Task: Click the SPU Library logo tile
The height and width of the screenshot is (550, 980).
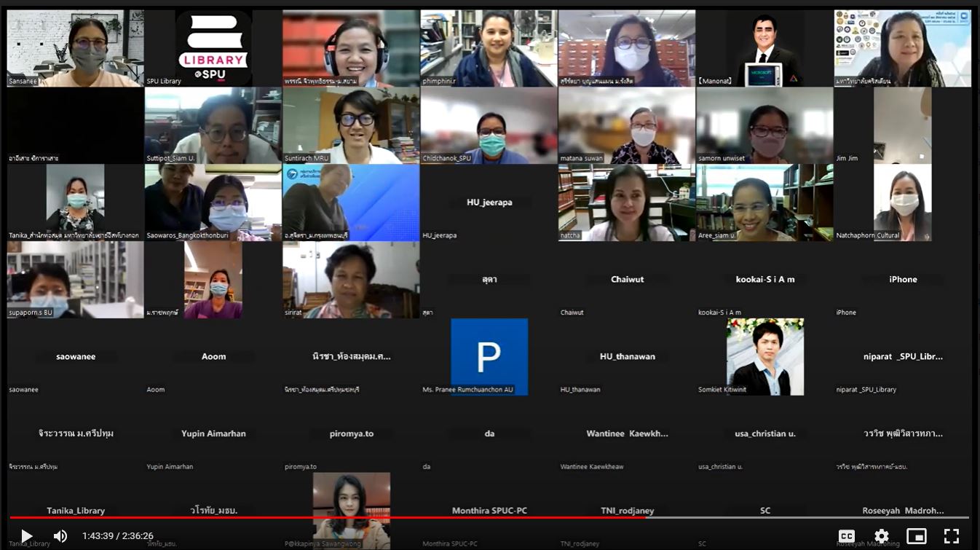Action: pos(213,48)
